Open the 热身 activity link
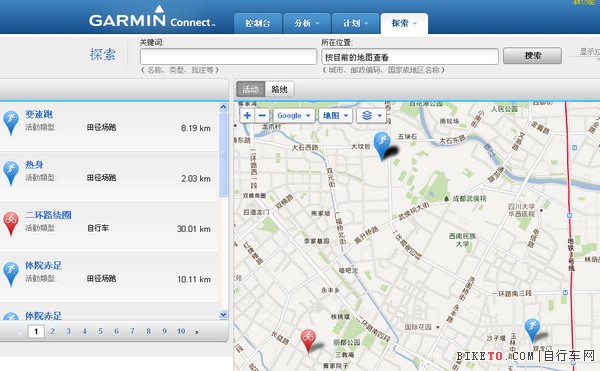This screenshot has width=600, height=371. pos(34,164)
